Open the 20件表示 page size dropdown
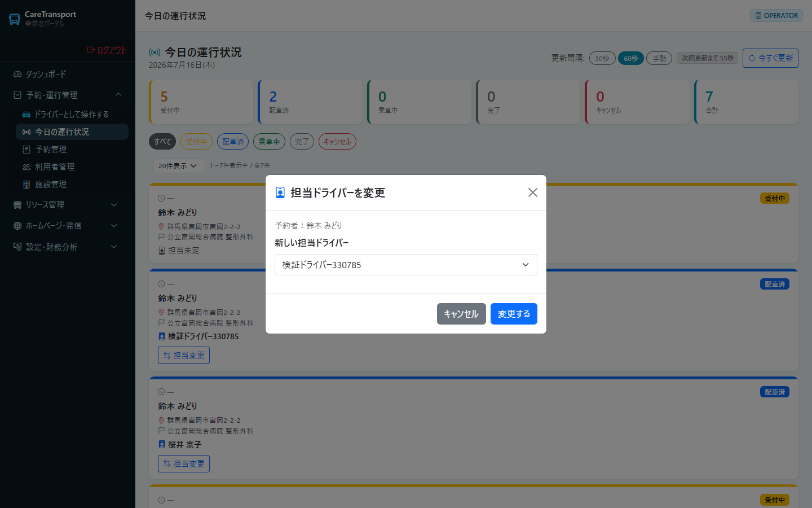812x508 pixels. (x=179, y=166)
